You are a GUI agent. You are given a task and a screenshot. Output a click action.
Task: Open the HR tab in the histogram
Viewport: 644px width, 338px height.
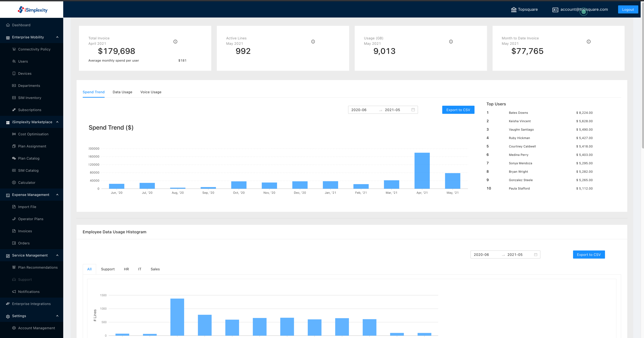[126, 269]
